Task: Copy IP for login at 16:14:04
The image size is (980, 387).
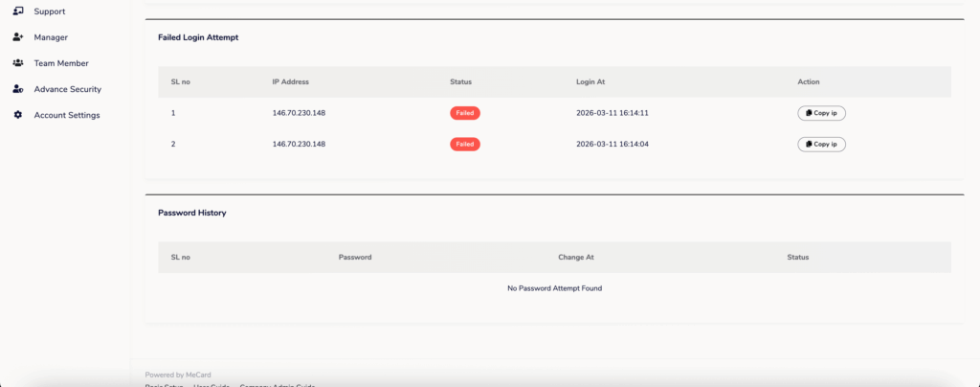Action: [822, 145]
